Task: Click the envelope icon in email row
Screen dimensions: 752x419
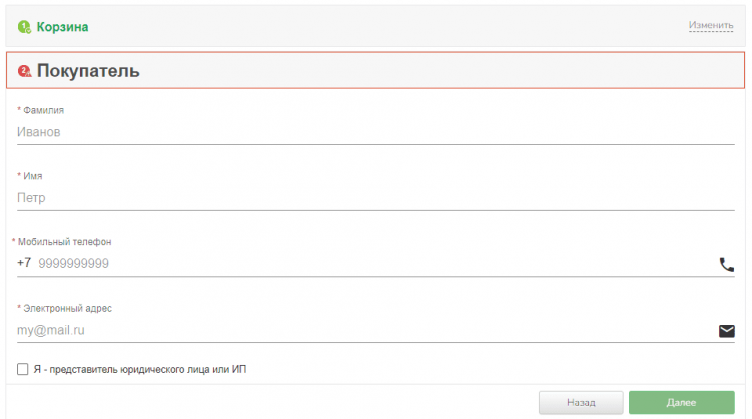Action: pyautogui.click(x=726, y=331)
